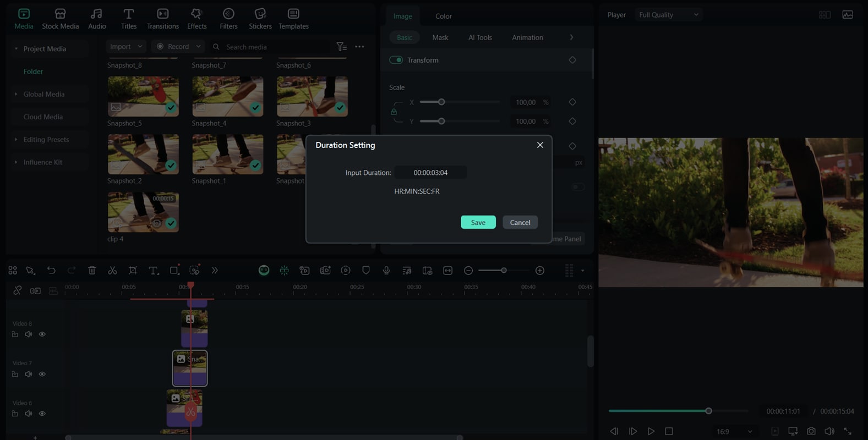Screen dimensions: 868x440
Task: Open the Templates panel
Action: tap(293, 19)
